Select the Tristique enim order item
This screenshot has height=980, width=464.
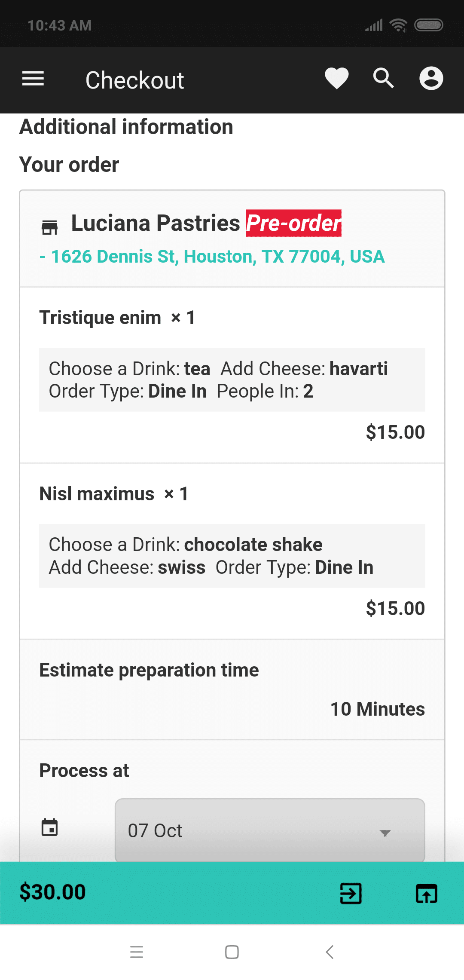[x=101, y=318]
